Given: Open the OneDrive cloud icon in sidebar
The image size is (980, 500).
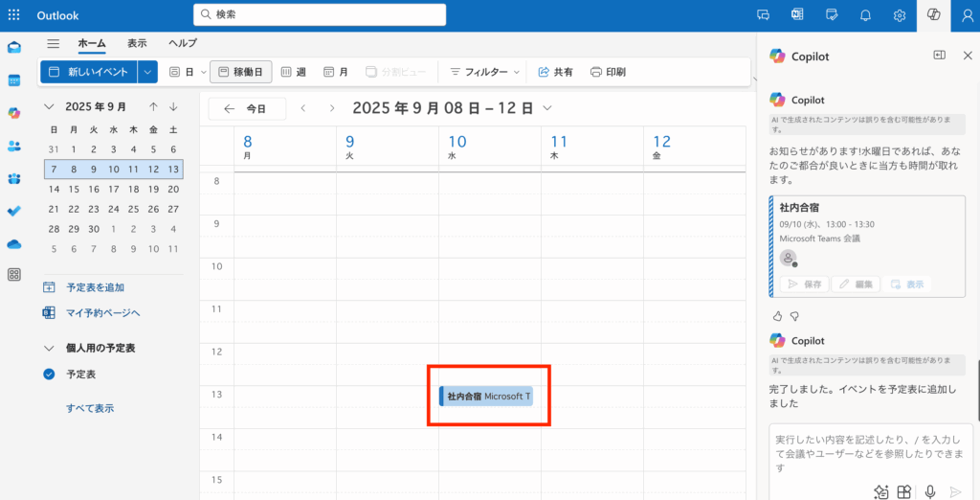Looking at the screenshot, I should (14, 243).
